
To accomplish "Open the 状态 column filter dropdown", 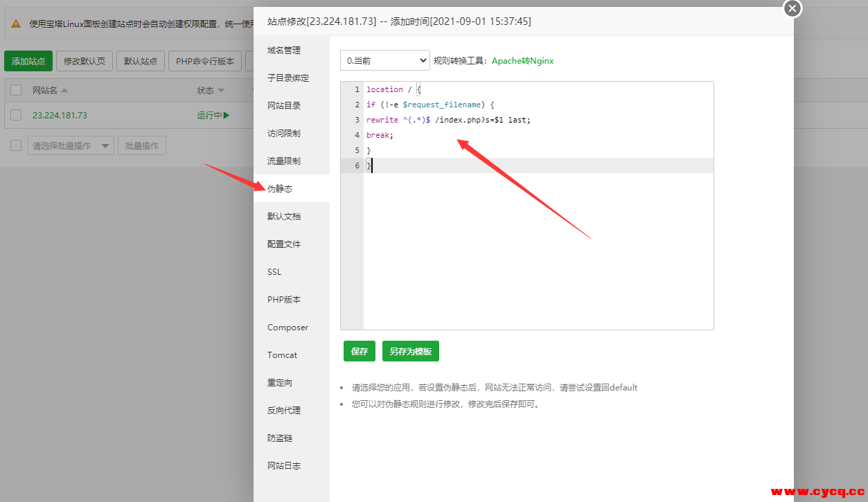I will 221,91.
